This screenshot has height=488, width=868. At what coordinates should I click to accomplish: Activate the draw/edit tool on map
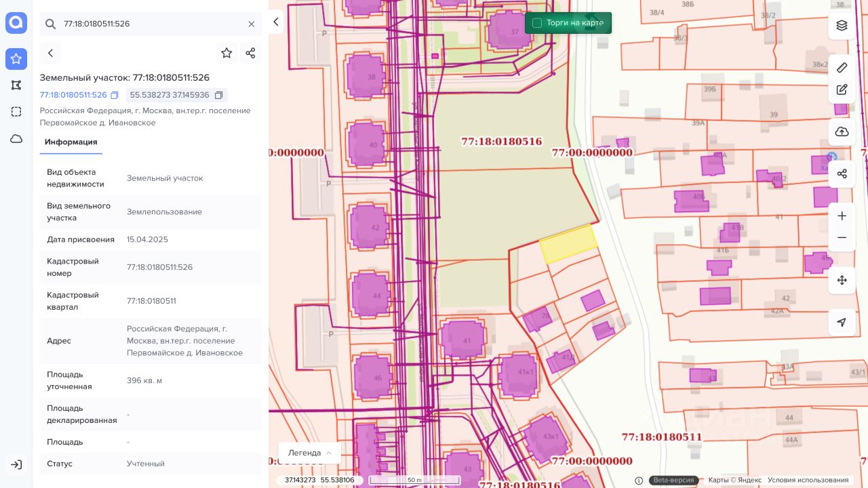842,89
